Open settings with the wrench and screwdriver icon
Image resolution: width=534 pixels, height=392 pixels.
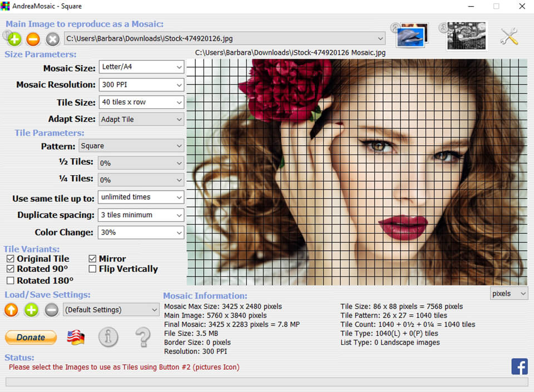tap(509, 37)
